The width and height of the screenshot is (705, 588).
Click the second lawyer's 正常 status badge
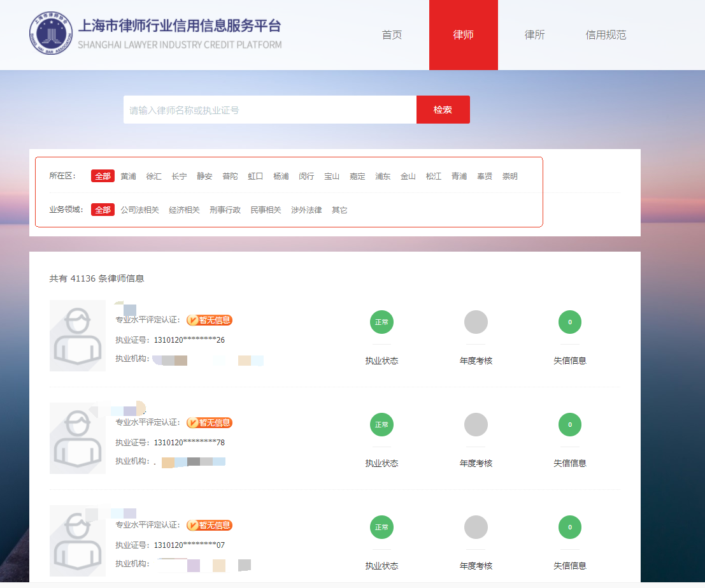[x=381, y=425]
